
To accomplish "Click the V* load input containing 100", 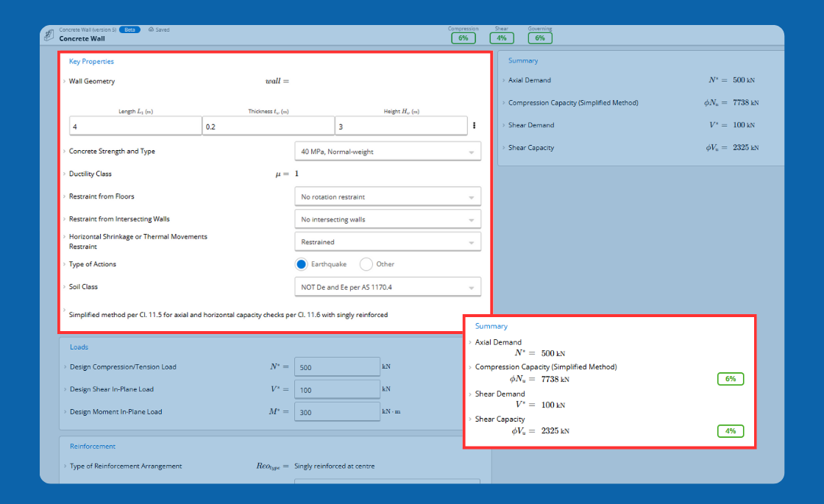I will point(338,389).
